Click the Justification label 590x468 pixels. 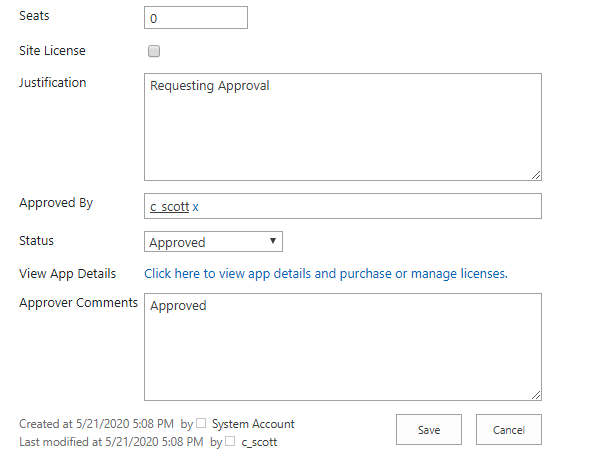pyautogui.click(x=53, y=83)
